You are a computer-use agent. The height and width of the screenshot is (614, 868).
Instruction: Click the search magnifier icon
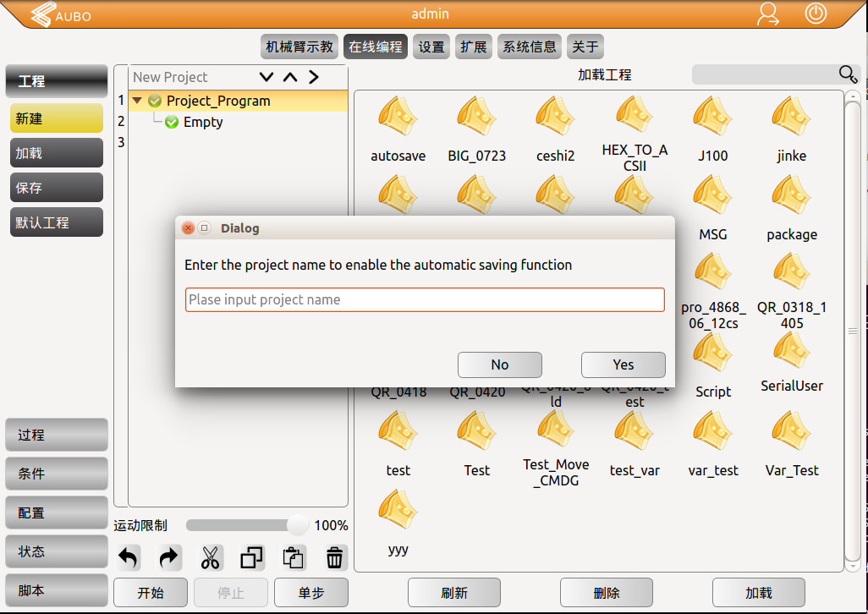pos(848,74)
